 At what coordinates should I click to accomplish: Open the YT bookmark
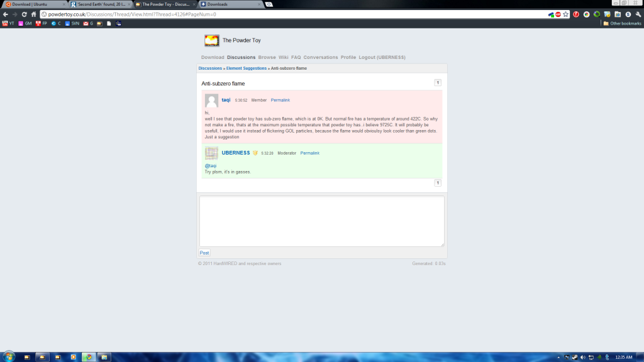pyautogui.click(x=8, y=23)
